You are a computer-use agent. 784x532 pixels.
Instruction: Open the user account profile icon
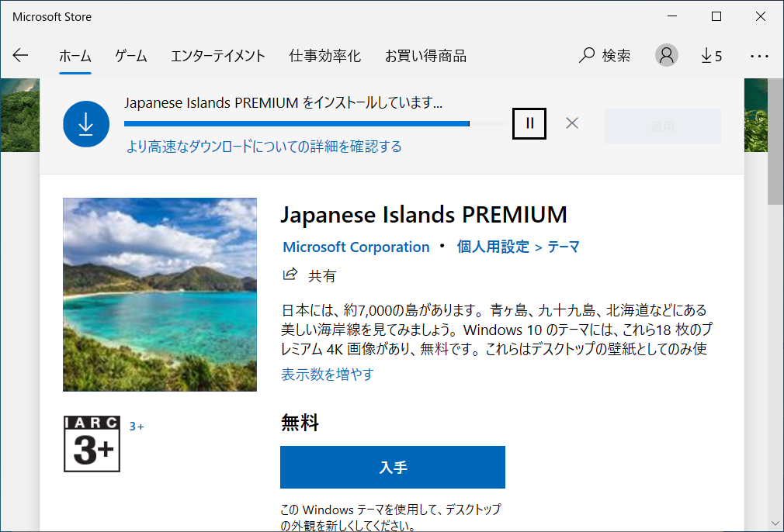coord(667,55)
